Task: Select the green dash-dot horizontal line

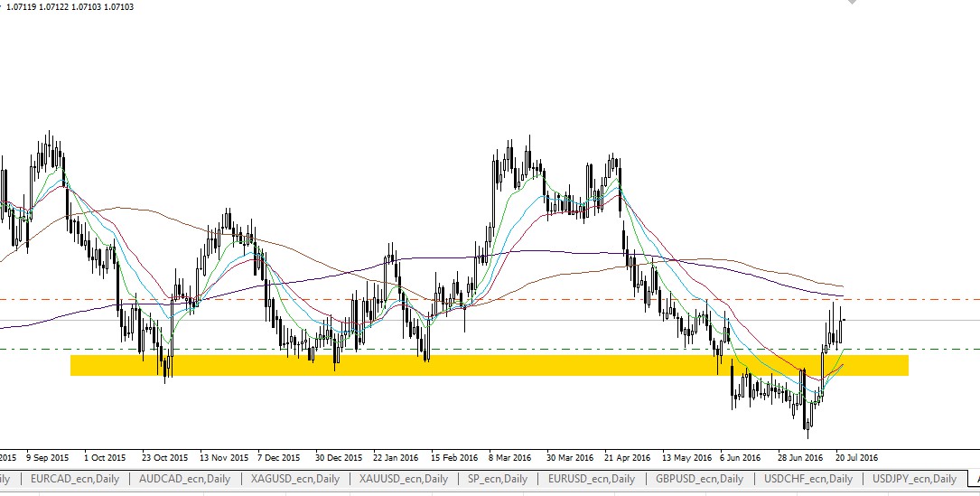Action: coord(490,349)
